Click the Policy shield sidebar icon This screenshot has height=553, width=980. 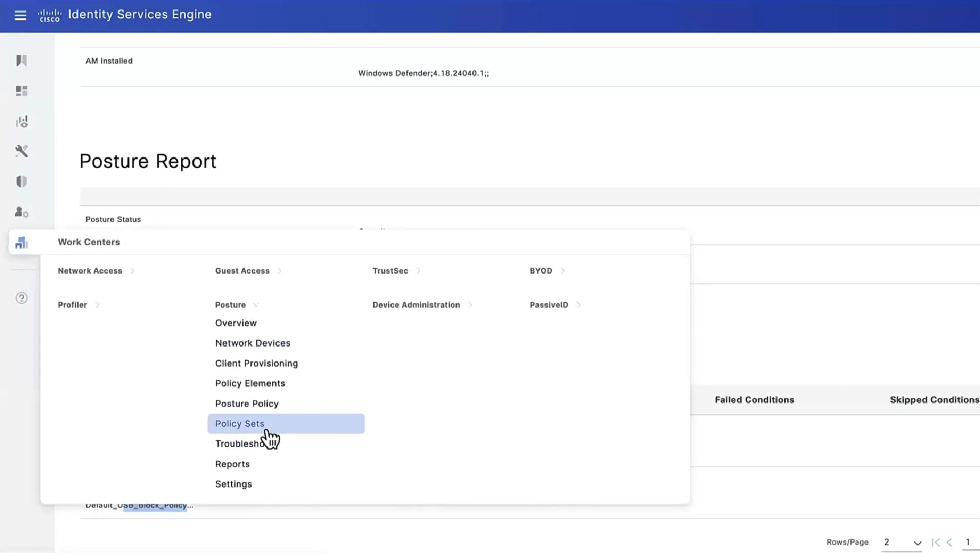pos(21,182)
